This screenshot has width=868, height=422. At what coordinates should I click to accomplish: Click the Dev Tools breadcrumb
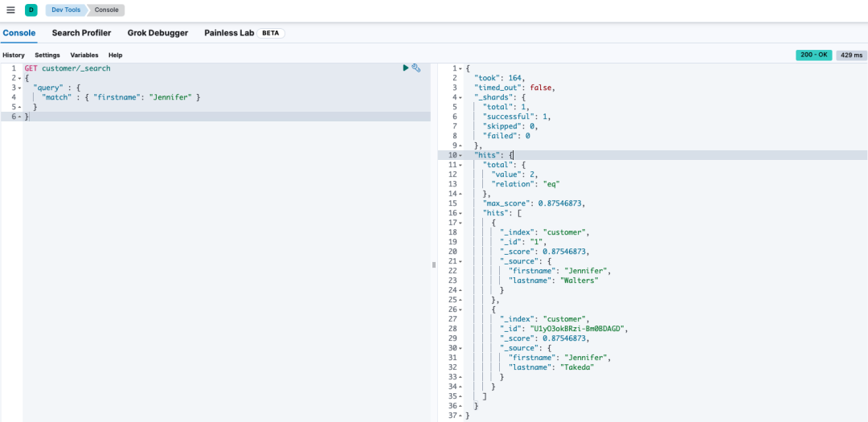tap(68, 10)
